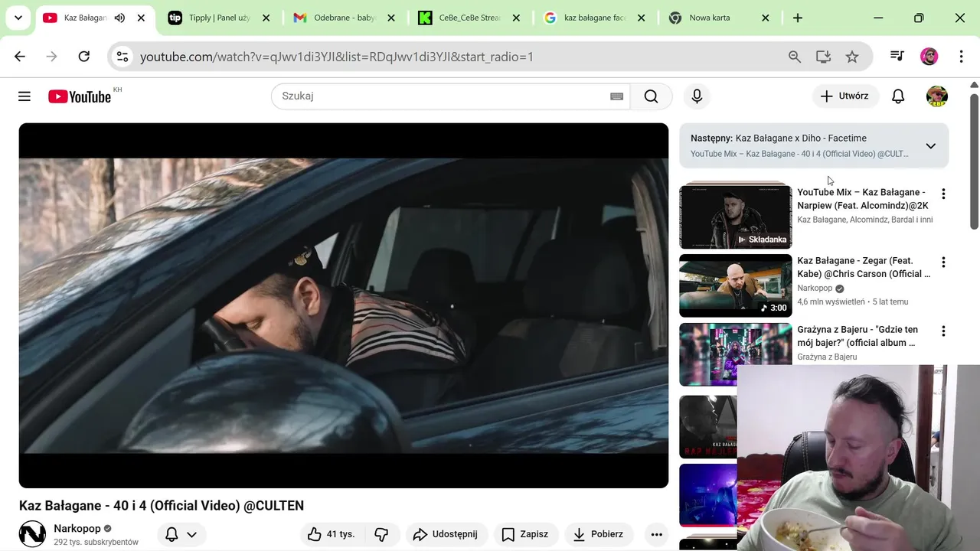
Task: Go to YouTube home via logo
Action: (x=80, y=96)
